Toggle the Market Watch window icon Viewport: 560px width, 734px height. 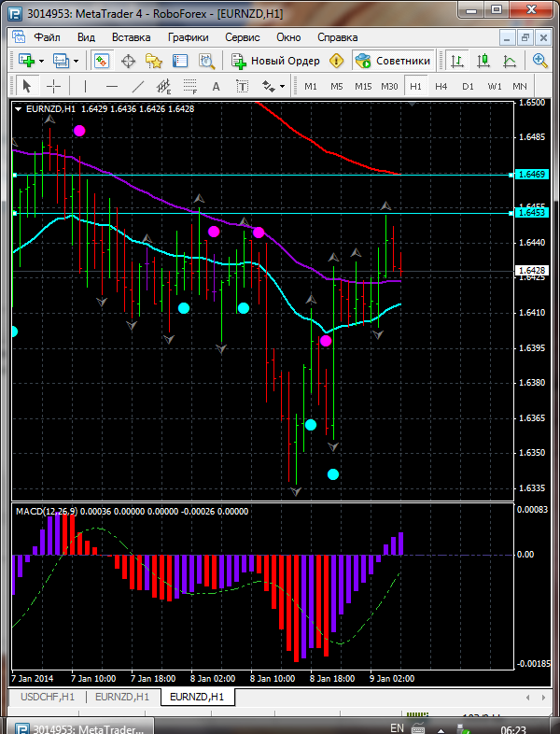click(102, 61)
